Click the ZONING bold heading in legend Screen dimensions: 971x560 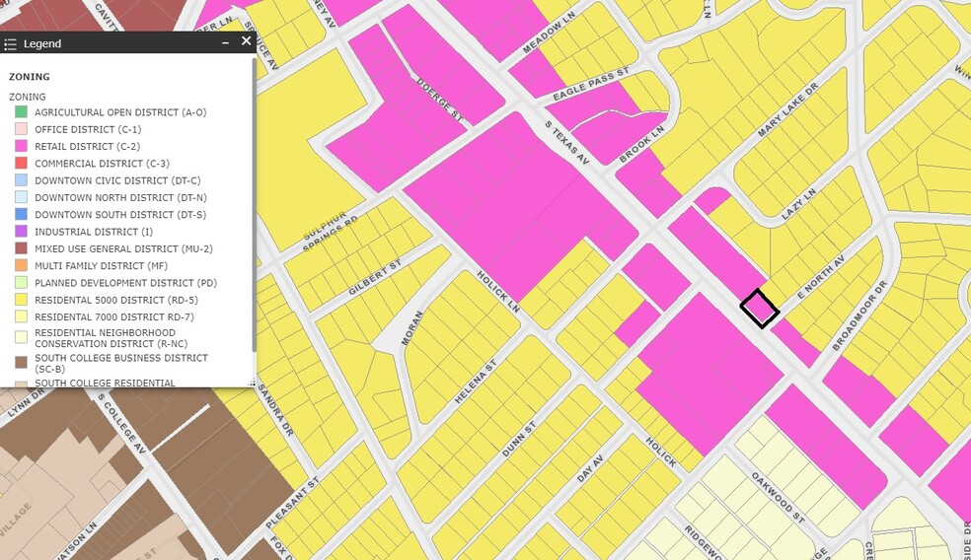tap(29, 77)
